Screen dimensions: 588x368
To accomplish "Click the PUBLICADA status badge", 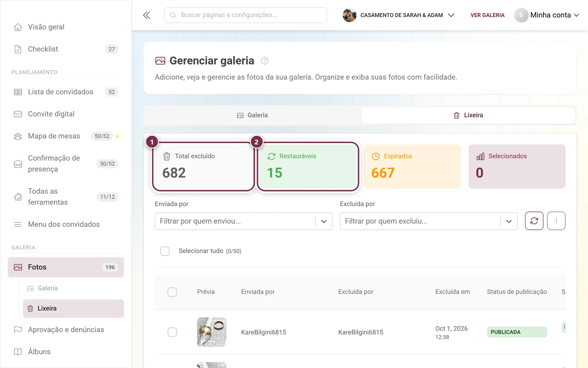I will 517,332.
